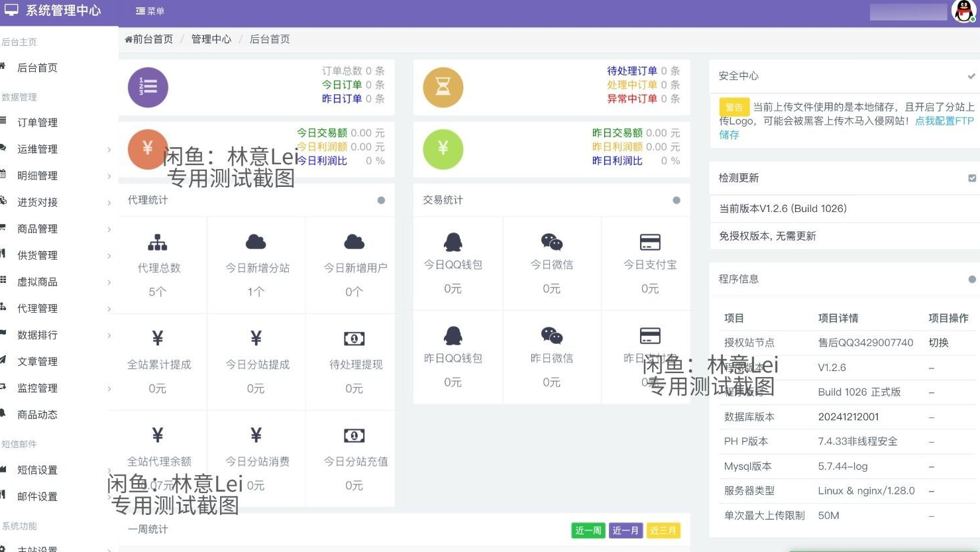Open 管理中心 from the breadcrumb

click(x=211, y=39)
